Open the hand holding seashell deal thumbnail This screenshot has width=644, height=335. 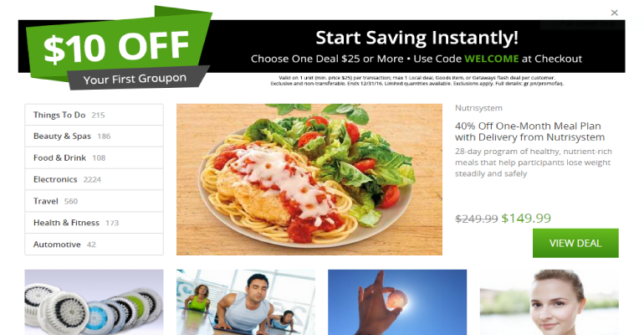click(397, 302)
